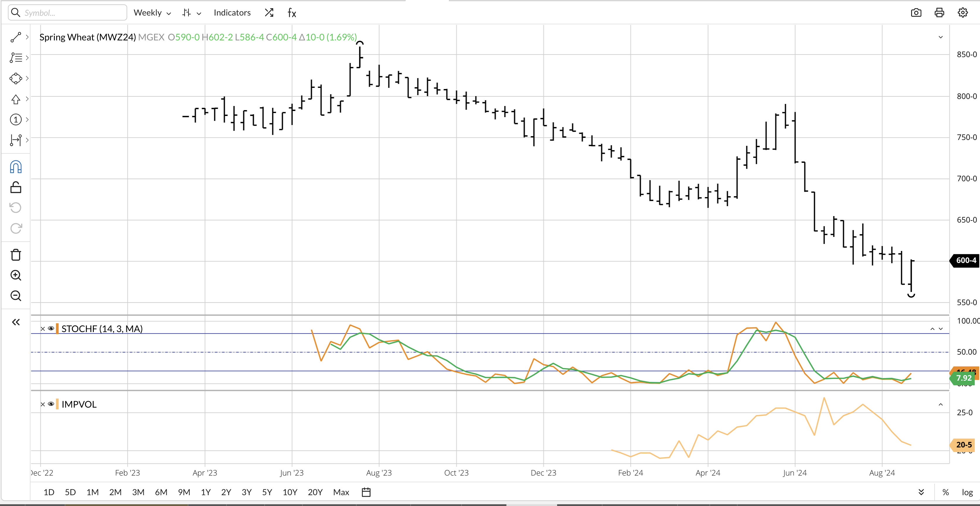Toggle log scale option
Screen dimensions: 980x506
coord(967,492)
